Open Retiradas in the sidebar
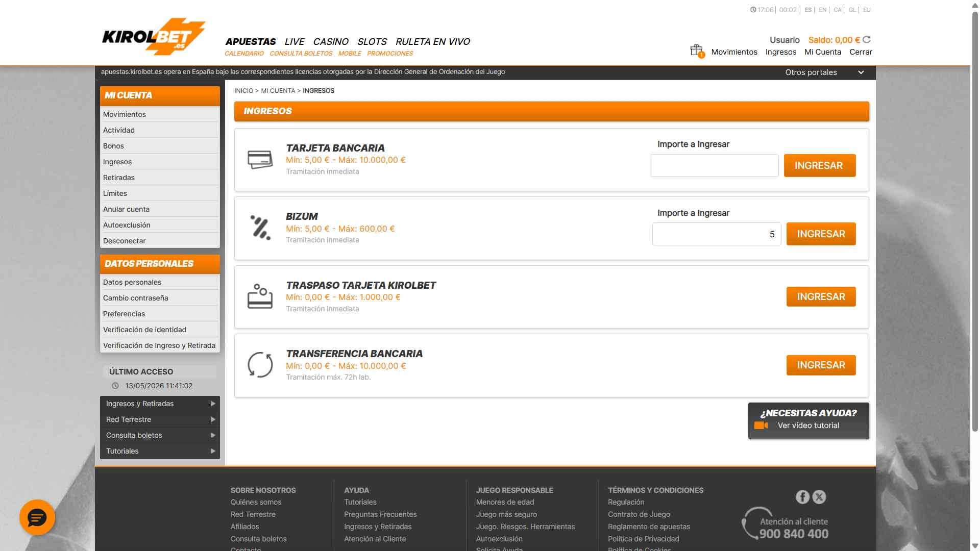This screenshot has width=980, height=551. (x=160, y=178)
